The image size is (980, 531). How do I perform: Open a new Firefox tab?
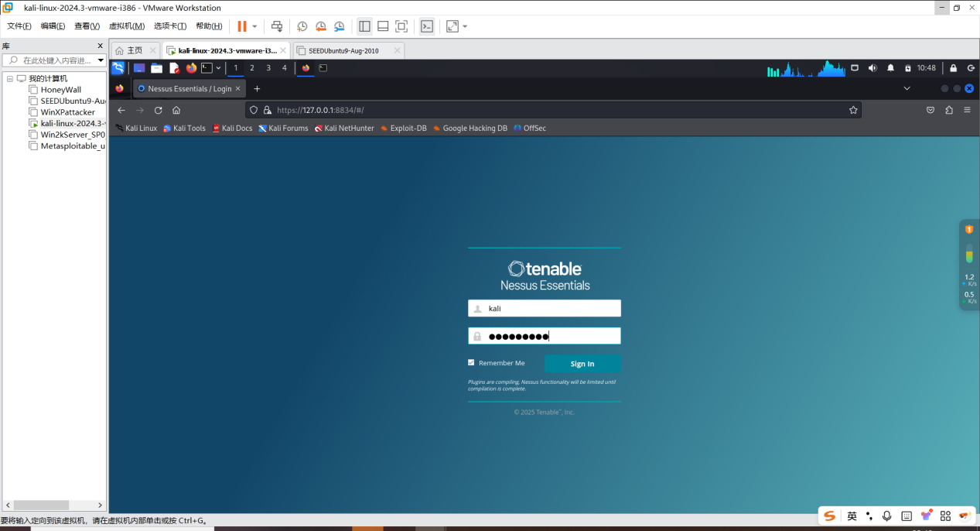point(258,88)
